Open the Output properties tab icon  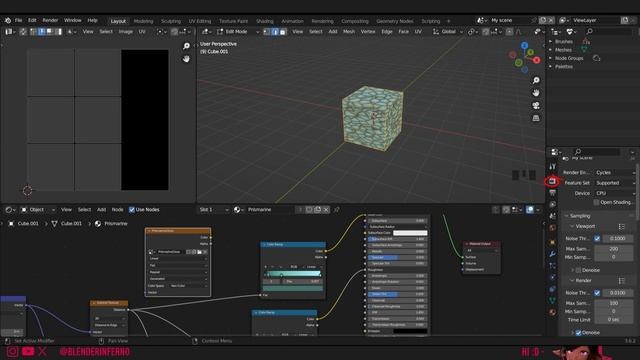(x=552, y=193)
